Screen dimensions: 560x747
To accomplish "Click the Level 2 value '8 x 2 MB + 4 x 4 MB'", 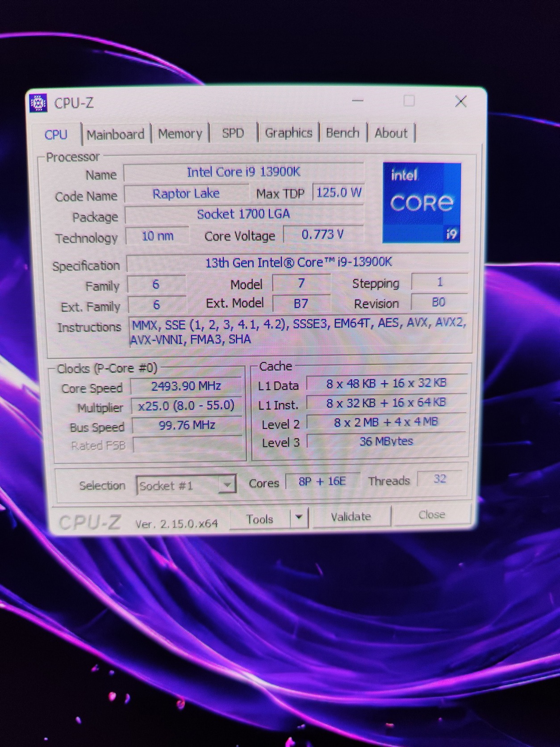I will [x=386, y=422].
